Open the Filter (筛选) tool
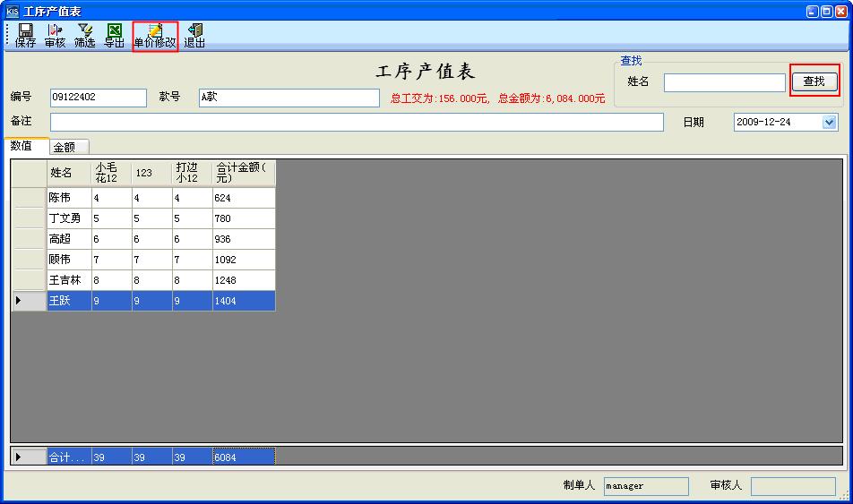This screenshot has height=504, width=853. point(84,36)
